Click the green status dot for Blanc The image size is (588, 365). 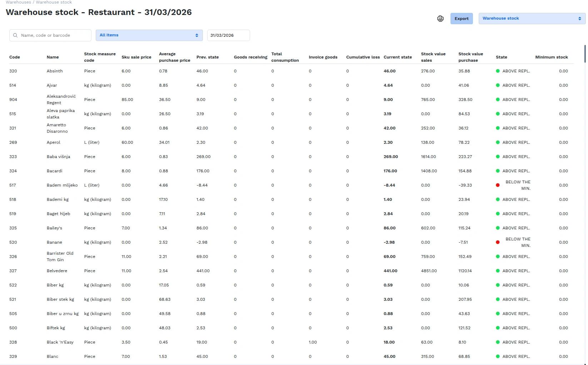click(497, 356)
